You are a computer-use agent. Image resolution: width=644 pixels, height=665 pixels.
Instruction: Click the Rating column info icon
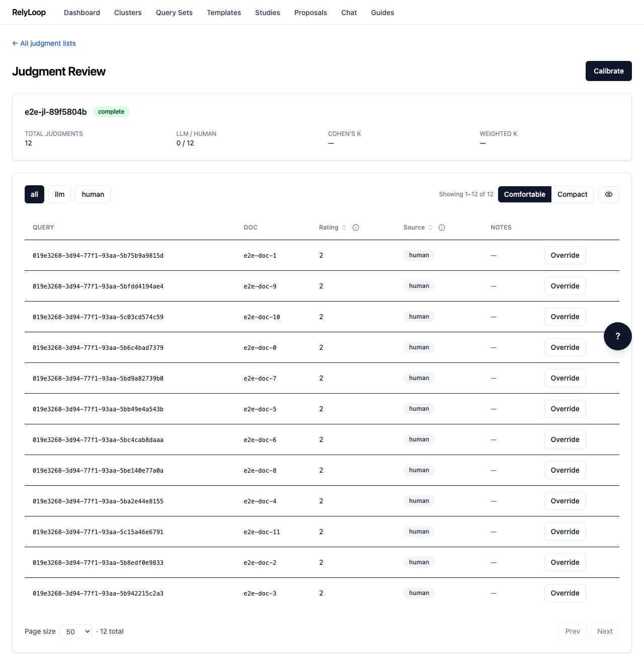click(x=356, y=228)
